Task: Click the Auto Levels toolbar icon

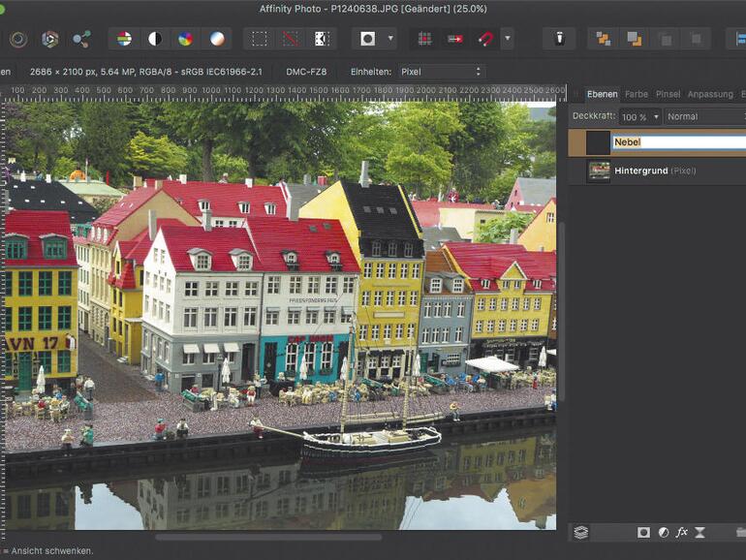Action: [124, 39]
